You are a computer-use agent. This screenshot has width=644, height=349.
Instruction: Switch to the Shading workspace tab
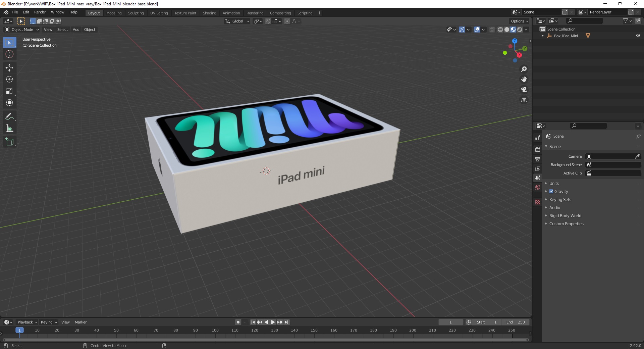(209, 13)
